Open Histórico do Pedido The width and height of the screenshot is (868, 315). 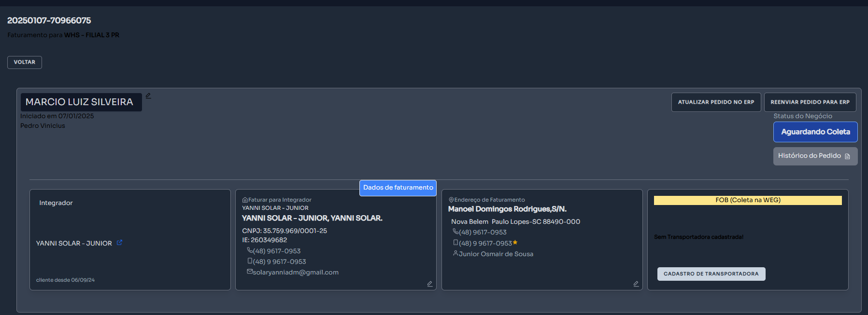815,156
